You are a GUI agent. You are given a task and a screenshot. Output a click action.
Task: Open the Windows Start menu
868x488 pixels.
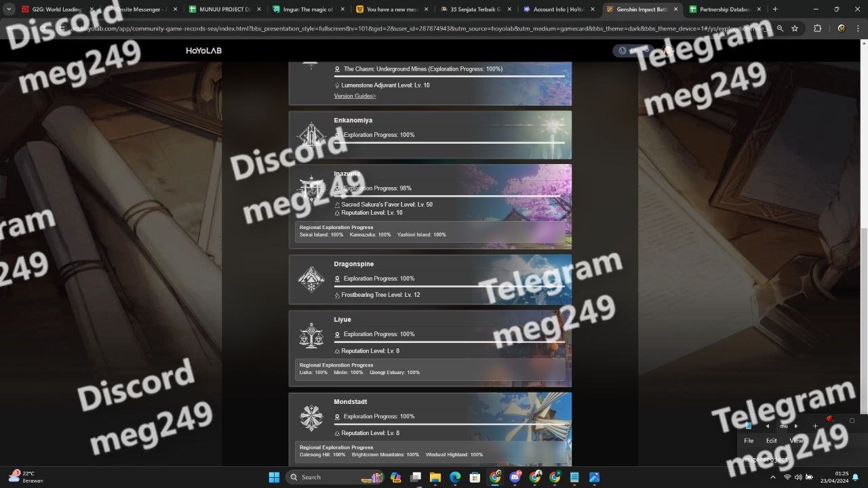(x=274, y=477)
